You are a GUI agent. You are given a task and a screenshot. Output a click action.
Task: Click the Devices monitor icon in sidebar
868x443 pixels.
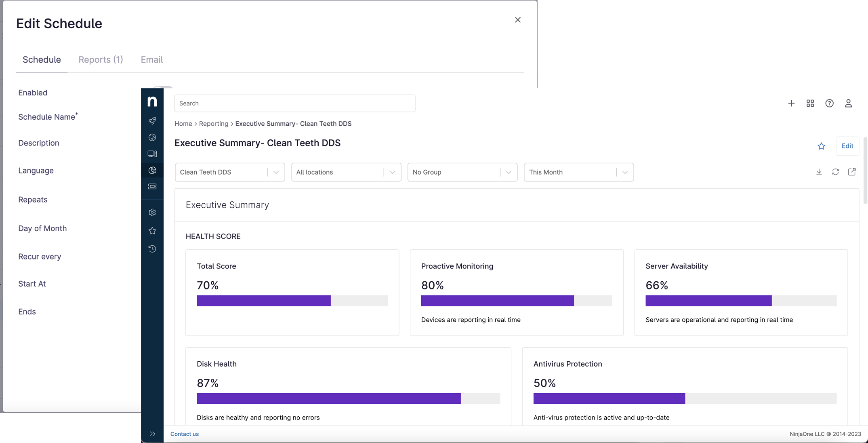pyautogui.click(x=152, y=154)
